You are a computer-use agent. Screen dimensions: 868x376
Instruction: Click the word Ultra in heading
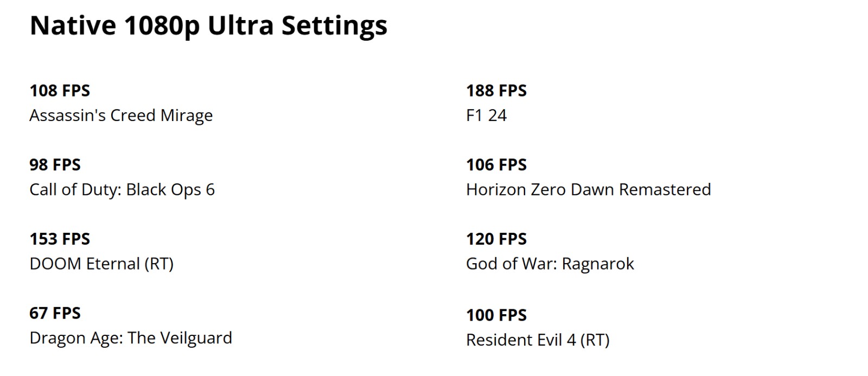point(241,26)
